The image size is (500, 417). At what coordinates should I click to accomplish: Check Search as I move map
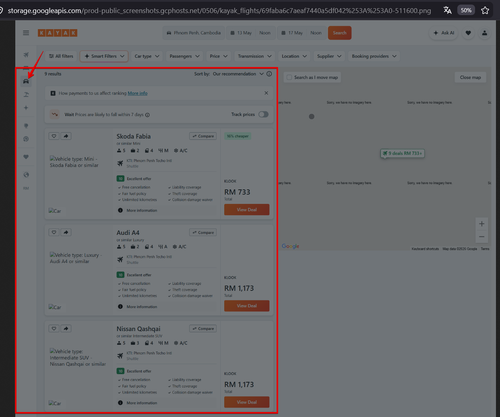pos(289,77)
